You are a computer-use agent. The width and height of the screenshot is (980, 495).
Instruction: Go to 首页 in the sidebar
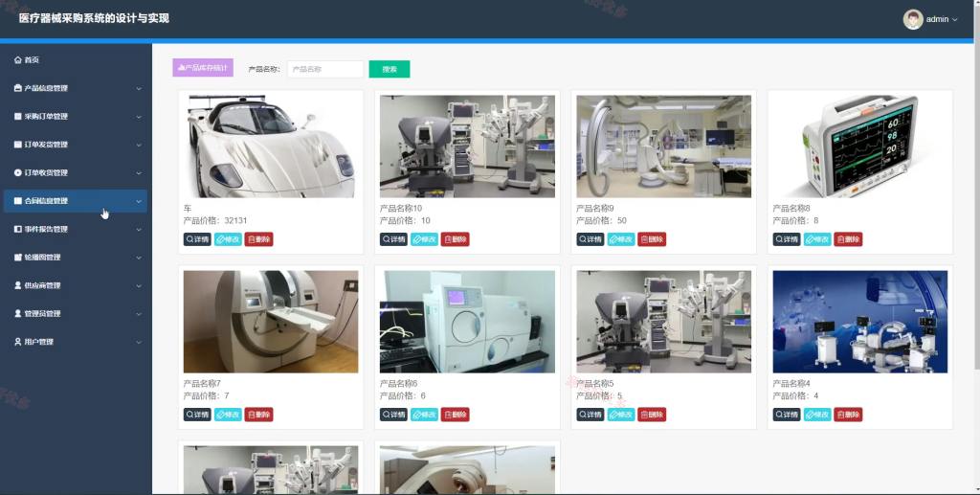[x=32, y=60]
